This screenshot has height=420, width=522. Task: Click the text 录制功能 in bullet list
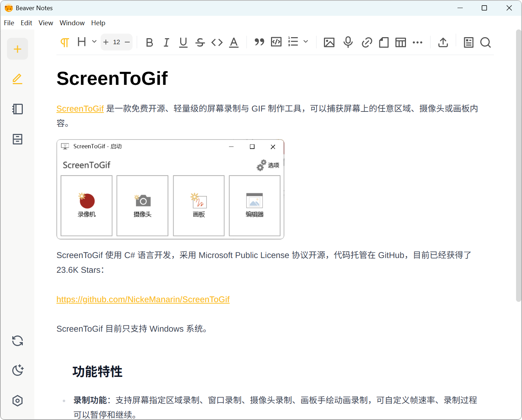pos(90,400)
